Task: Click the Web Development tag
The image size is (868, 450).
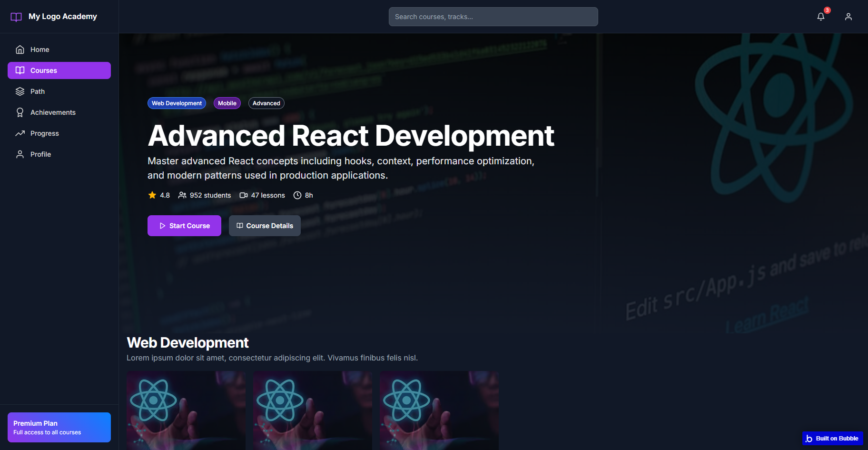Action: tap(177, 103)
